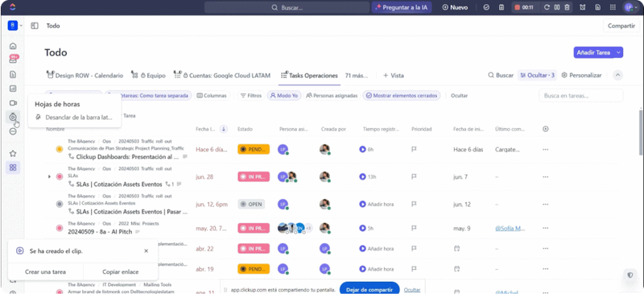Click the Crear una tarea button
Viewport: 644px width, 294px height.
46,271
